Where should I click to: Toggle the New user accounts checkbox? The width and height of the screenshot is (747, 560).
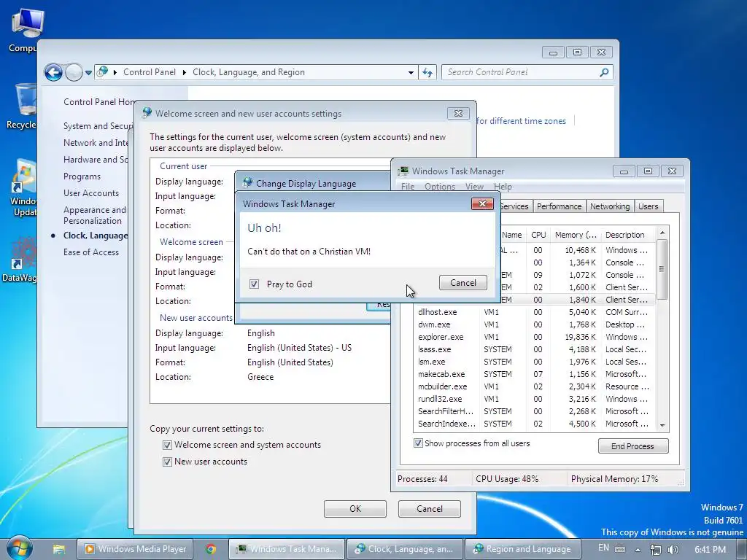pyautogui.click(x=167, y=462)
